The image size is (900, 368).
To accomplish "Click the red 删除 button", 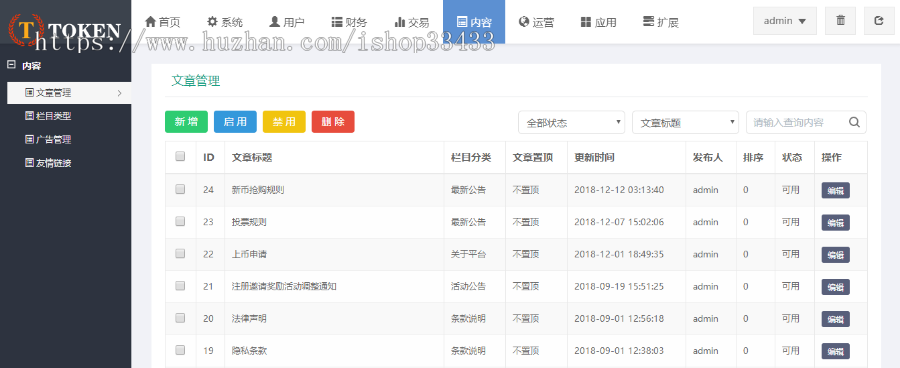I will click(x=333, y=122).
